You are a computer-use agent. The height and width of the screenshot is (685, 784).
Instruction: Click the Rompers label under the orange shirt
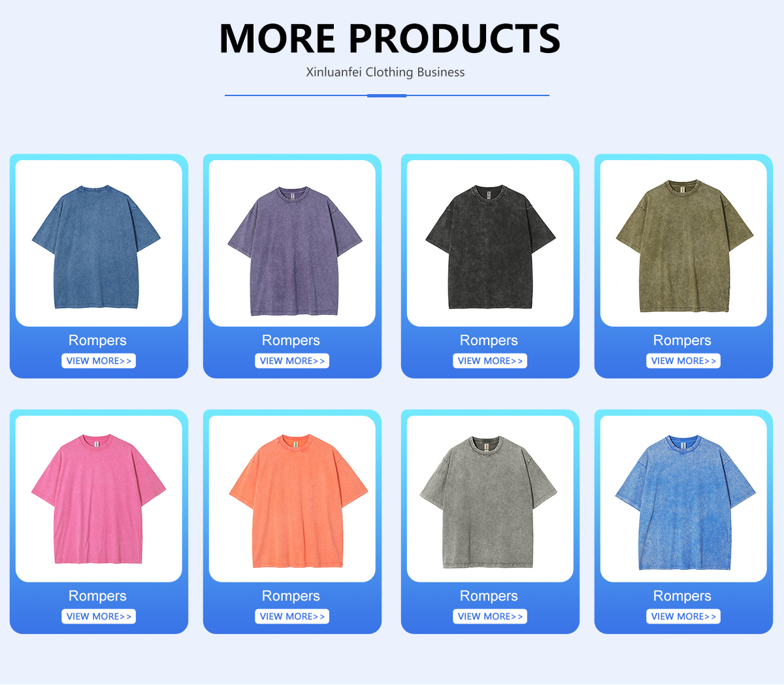291,596
